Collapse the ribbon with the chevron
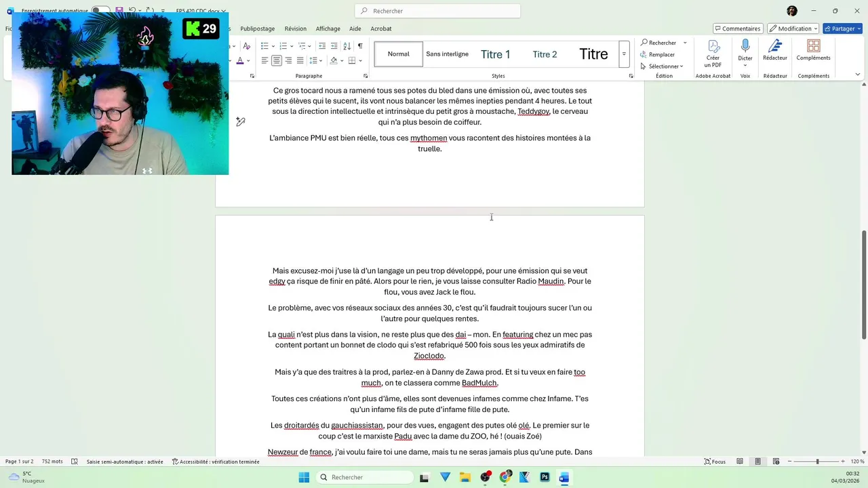Viewport: 868px width, 488px height. 858,75
